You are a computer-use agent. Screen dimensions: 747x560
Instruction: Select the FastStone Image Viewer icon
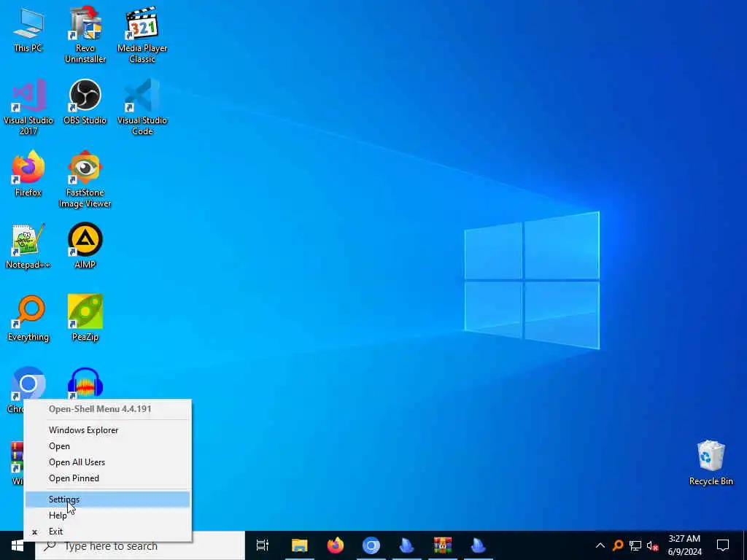click(x=85, y=179)
